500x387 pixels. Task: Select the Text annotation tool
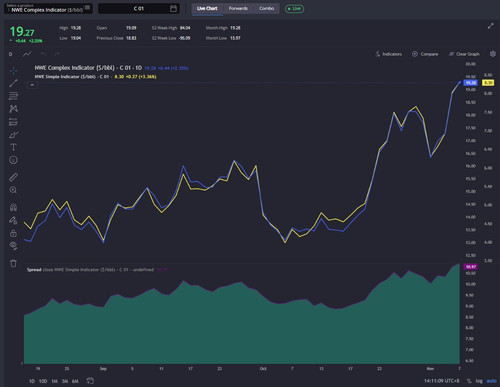[x=13, y=147]
